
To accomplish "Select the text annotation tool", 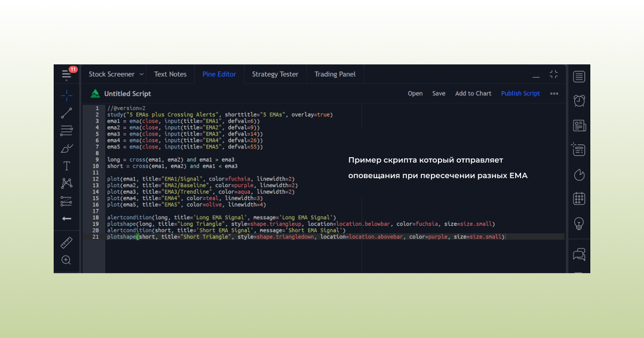I will click(x=67, y=165).
